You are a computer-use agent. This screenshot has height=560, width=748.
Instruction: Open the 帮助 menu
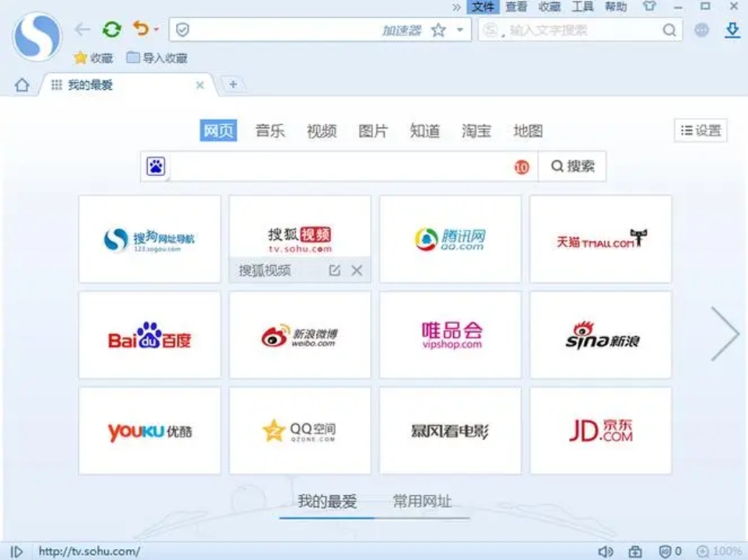click(616, 7)
